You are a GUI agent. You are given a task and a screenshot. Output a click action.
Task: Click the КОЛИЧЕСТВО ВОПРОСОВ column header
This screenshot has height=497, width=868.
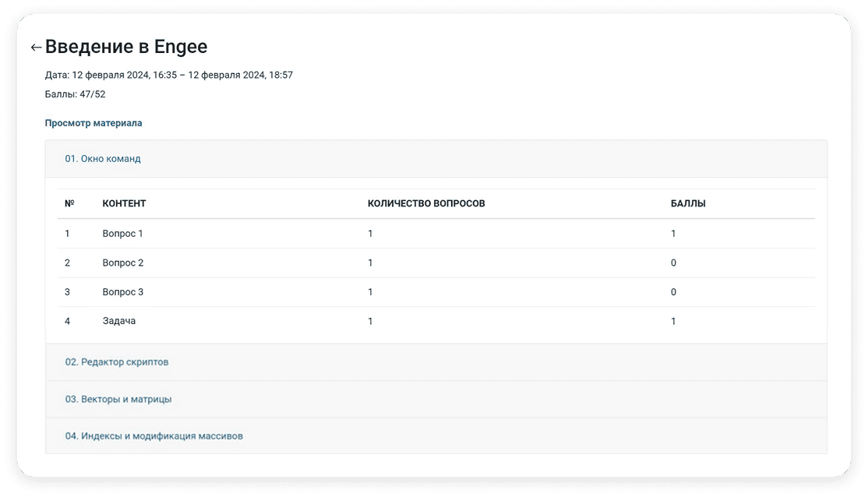point(426,203)
